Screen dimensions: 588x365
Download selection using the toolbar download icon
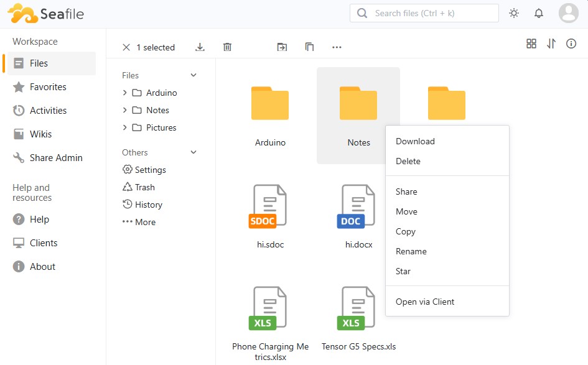point(200,47)
